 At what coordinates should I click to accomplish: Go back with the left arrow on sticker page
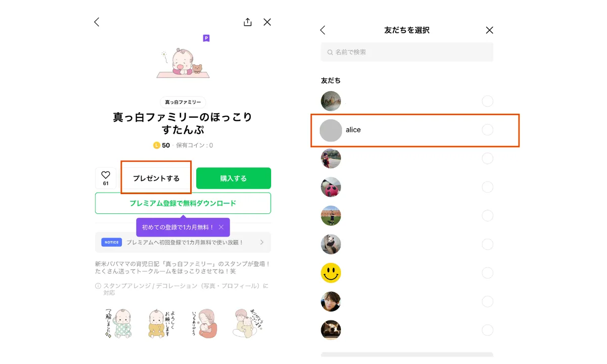tap(97, 22)
